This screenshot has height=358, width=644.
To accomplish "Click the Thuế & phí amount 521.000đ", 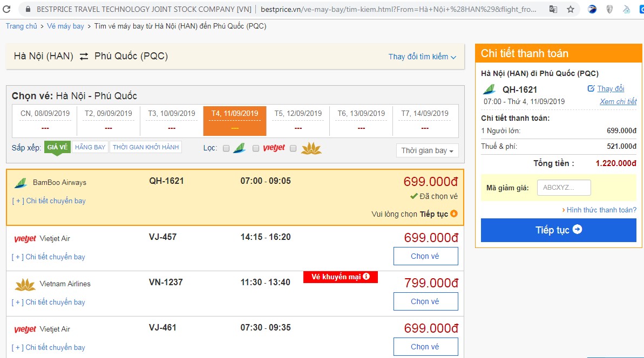I will (622, 147).
